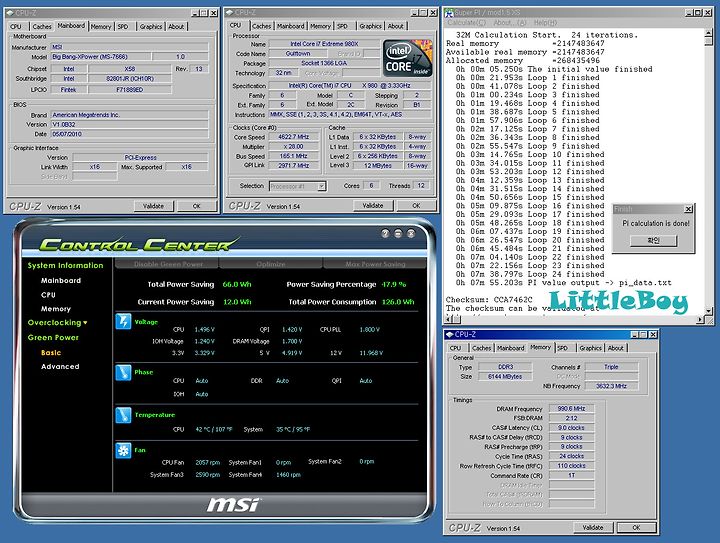Click the help question mark in Control Center
The image size is (720, 543).
tap(385, 234)
